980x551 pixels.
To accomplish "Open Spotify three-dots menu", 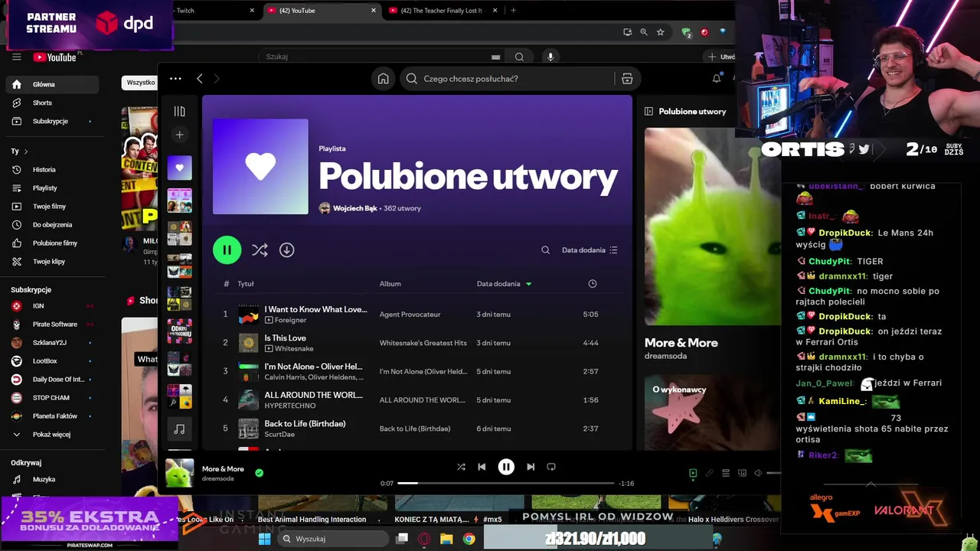I will tap(175, 78).
